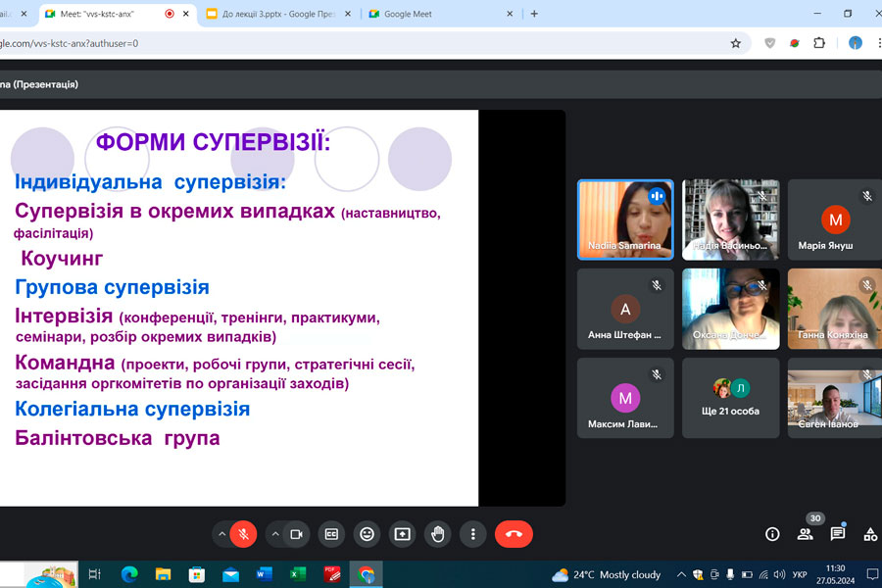
Task: Click the Present now screen-share icon
Action: (402, 534)
